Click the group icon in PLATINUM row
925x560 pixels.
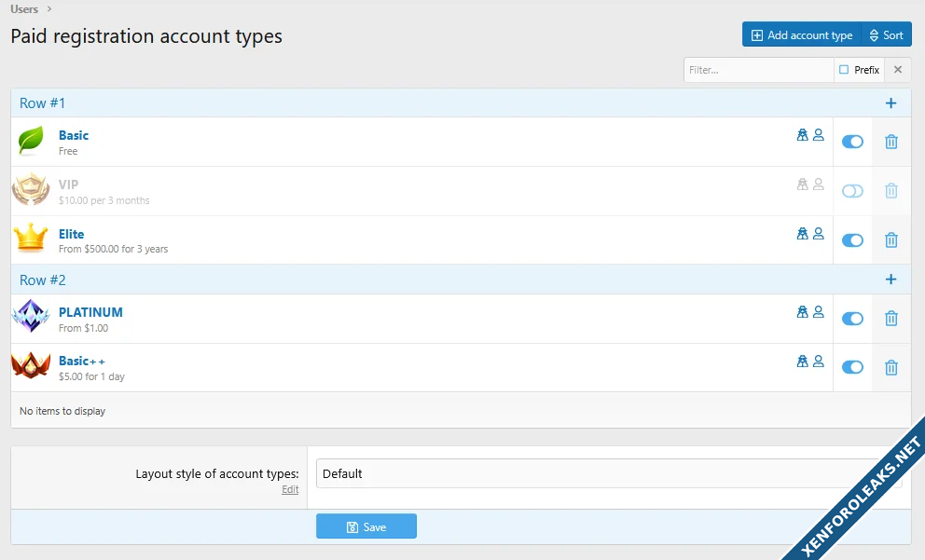click(802, 312)
